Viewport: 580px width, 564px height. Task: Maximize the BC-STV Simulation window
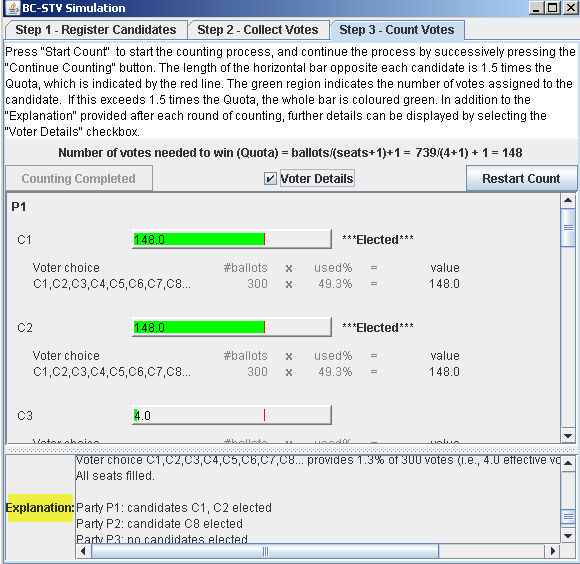pyautogui.click(x=553, y=8)
